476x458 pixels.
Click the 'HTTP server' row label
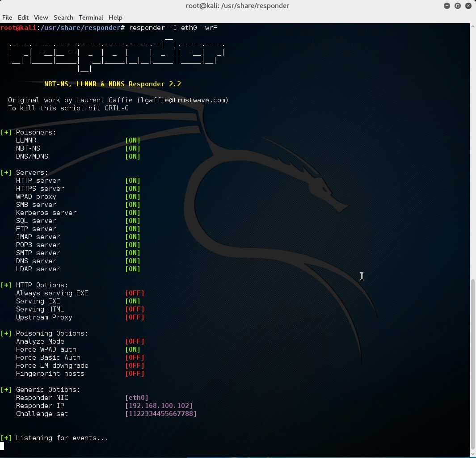point(38,181)
